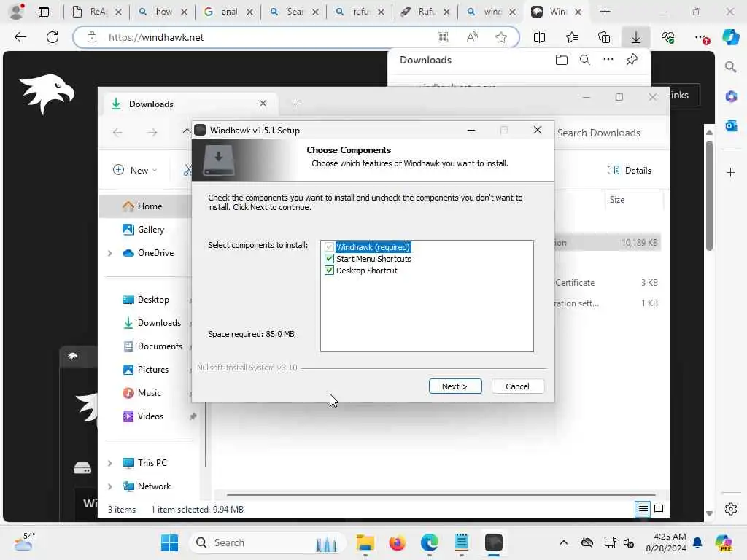Open Edge favorites list
The width and height of the screenshot is (747, 560).
(x=572, y=37)
